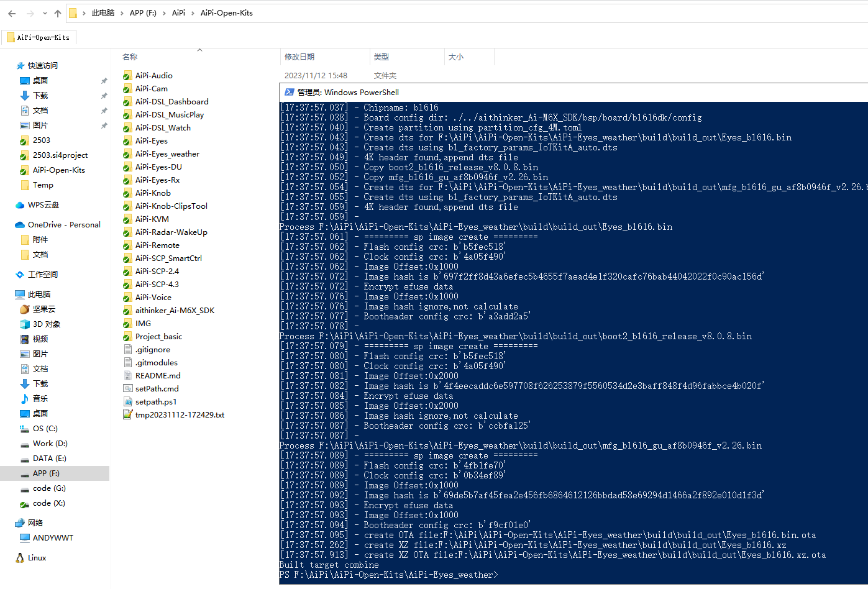This screenshot has height=589, width=868.
Task: Select the AiPi-SCP-2.4 folder icon
Action: 128,272
